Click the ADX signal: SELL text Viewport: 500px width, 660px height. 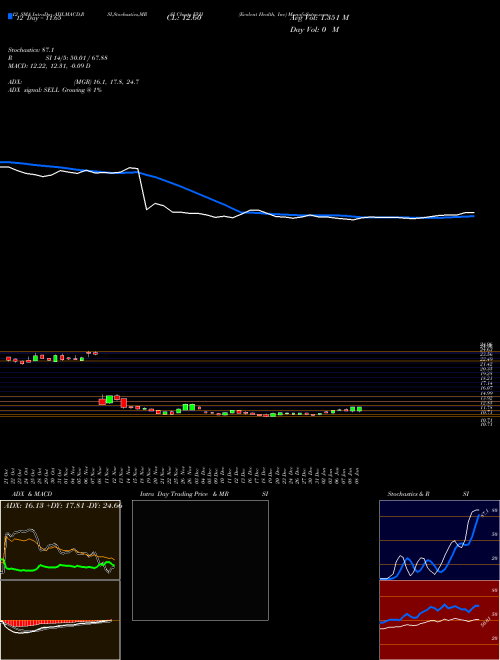pos(34,90)
